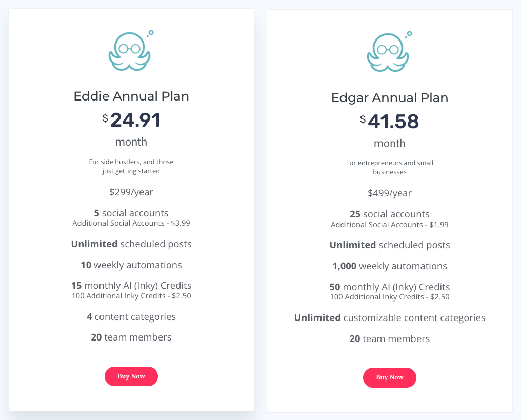Click the octopus logo on the Edgar plan

[x=389, y=52]
